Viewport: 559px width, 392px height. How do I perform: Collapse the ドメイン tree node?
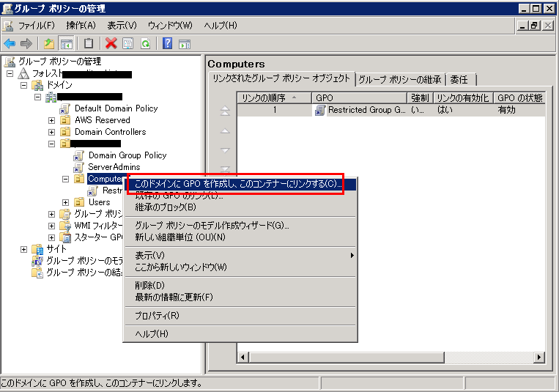pyautogui.click(x=24, y=85)
